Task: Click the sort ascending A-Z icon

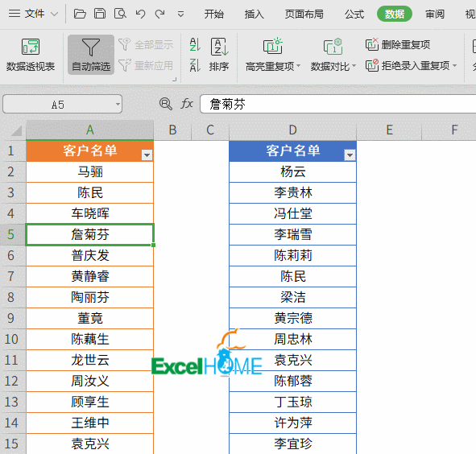Action: (x=195, y=44)
